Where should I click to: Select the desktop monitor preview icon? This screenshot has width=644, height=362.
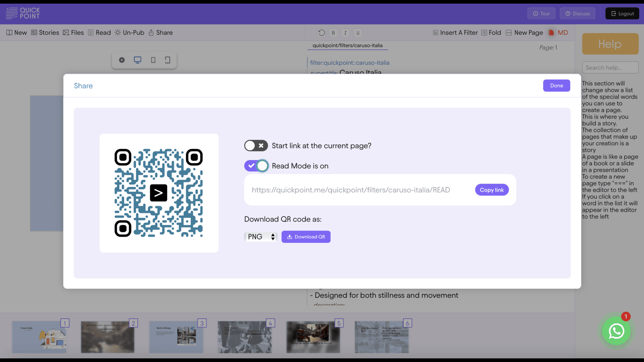click(x=138, y=60)
